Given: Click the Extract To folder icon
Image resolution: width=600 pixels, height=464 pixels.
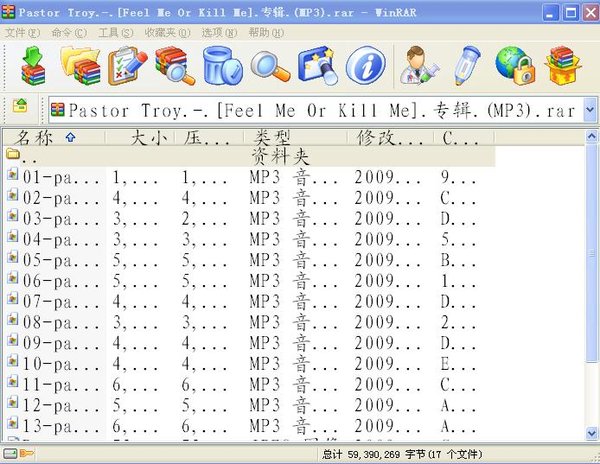Looking at the screenshot, I should [x=80, y=66].
